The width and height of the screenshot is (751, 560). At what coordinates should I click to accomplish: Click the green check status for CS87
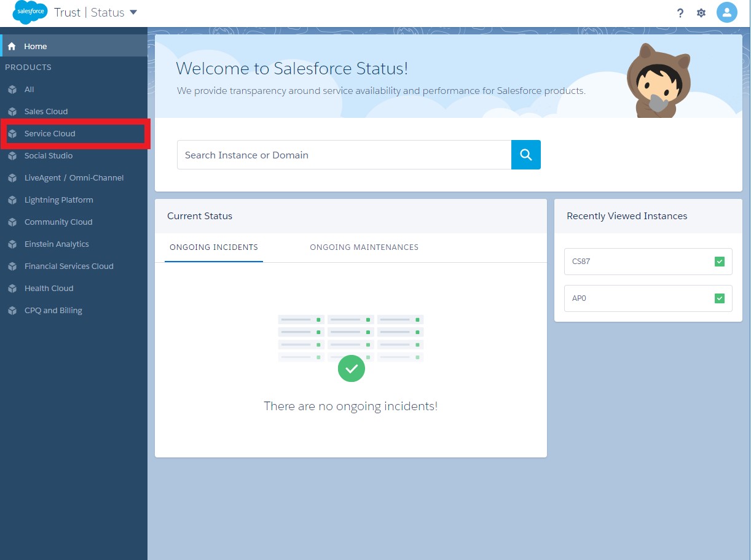coord(720,262)
